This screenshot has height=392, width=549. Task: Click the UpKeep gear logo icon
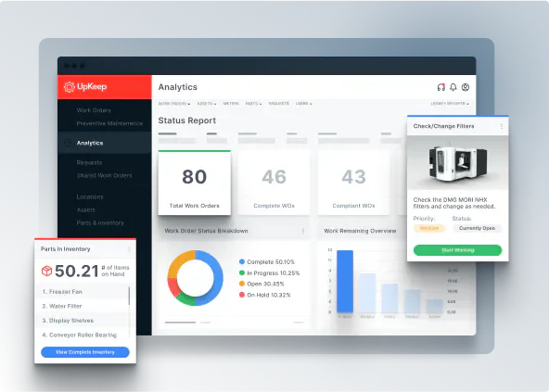click(x=70, y=87)
